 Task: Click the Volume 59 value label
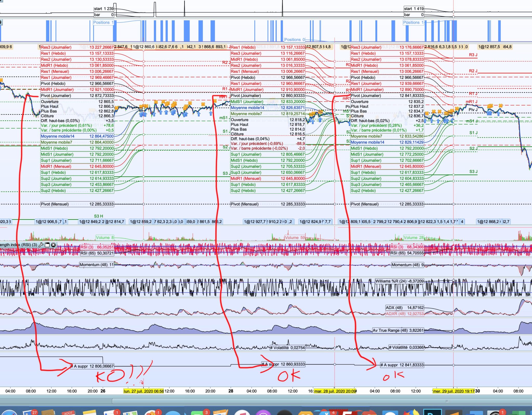coord(295,237)
